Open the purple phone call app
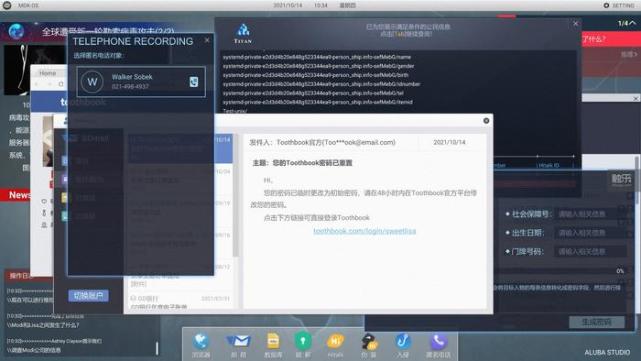The image size is (641, 361). click(x=438, y=341)
